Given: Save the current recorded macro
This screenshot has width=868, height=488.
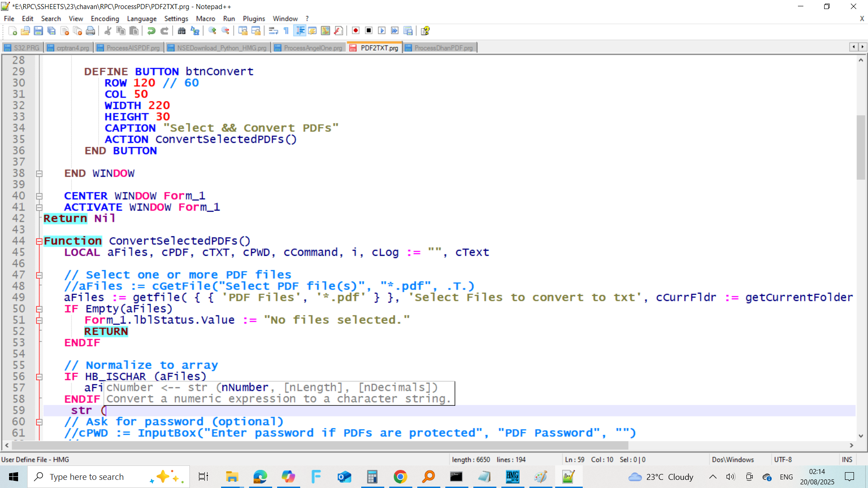Looking at the screenshot, I should pos(408,31).
